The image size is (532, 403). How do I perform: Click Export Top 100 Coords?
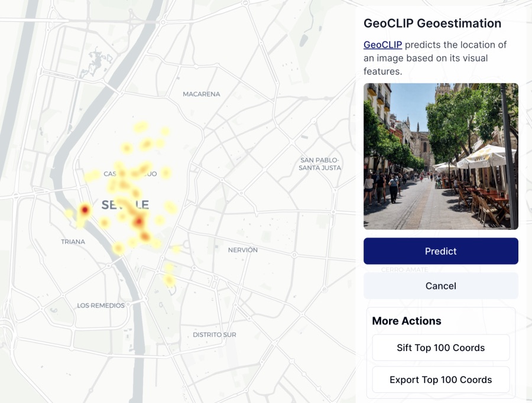441,379
